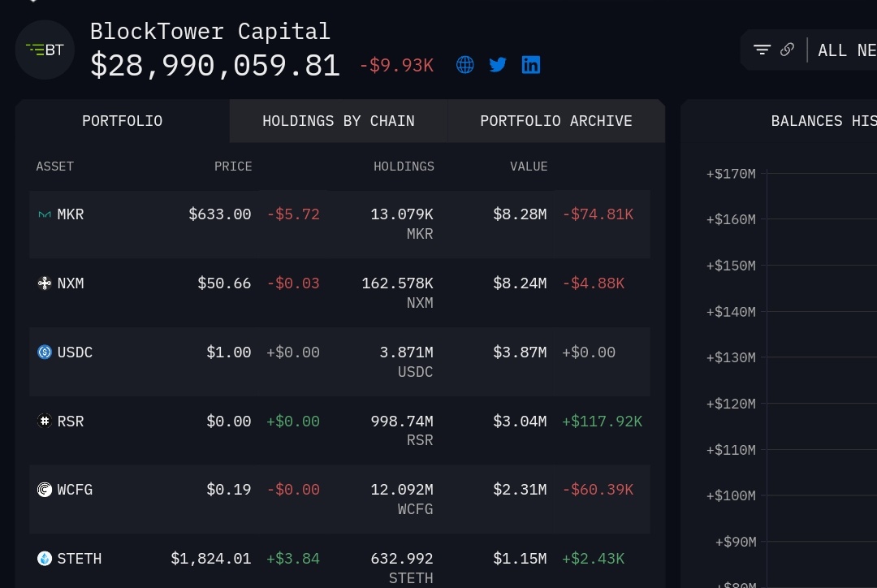
Task: Sort by the PRICE column header
Action: tap(233, 166)
